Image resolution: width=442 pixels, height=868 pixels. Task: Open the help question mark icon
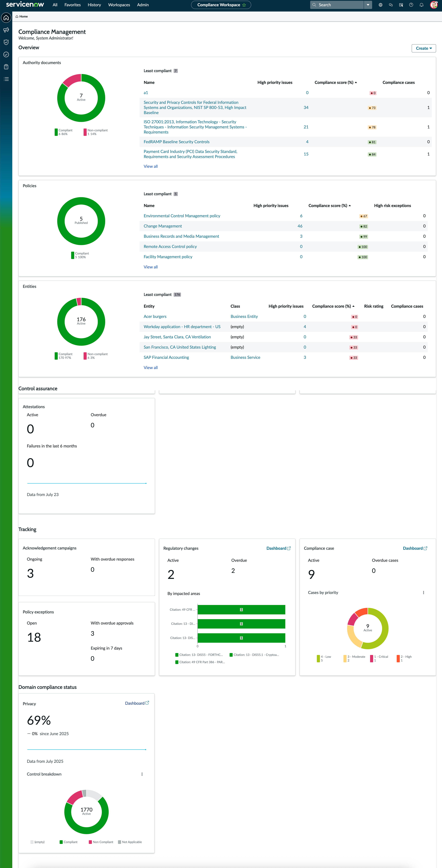(411, 5)
